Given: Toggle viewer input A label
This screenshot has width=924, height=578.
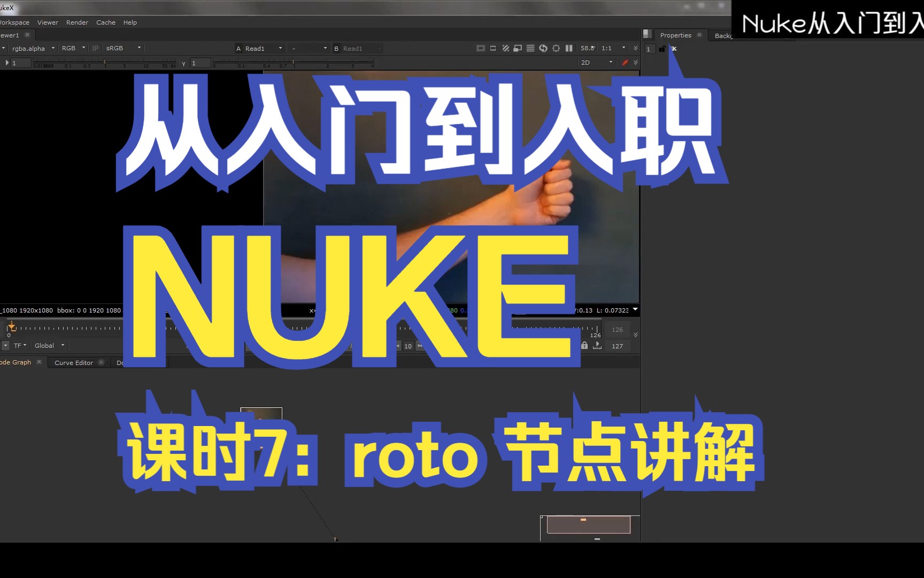Looking at the screenshot, I should click(238, 49).
